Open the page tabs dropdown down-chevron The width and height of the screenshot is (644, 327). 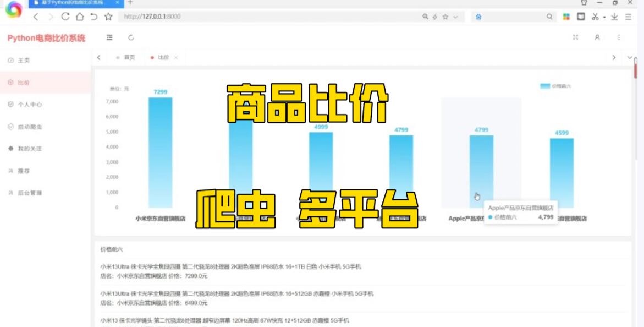[x=630, y=58]
